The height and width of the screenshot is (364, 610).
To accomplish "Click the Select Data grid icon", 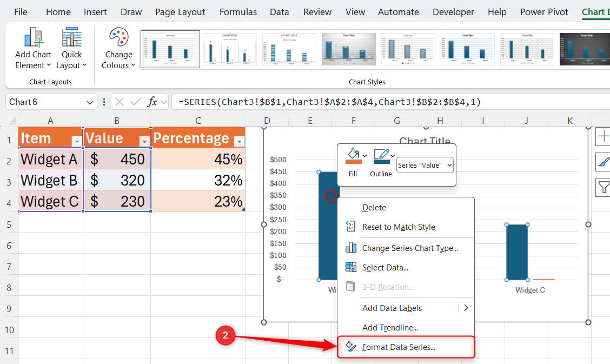I will click(x=350, y=267).
